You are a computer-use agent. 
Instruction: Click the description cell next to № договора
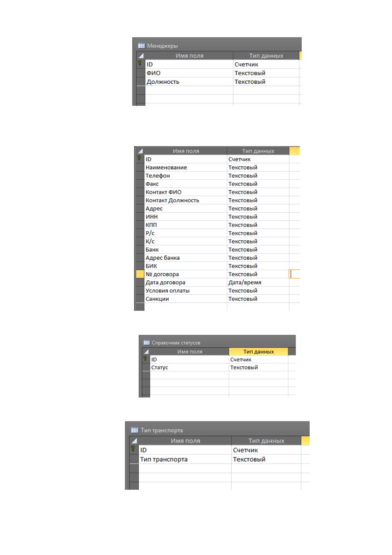(294, 274)
